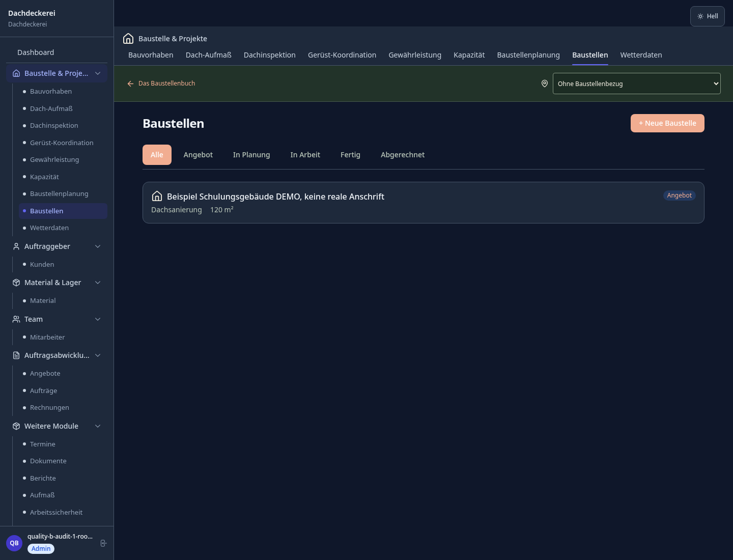
Task: Filter by In Arbeit status
Action: point(305,155)
